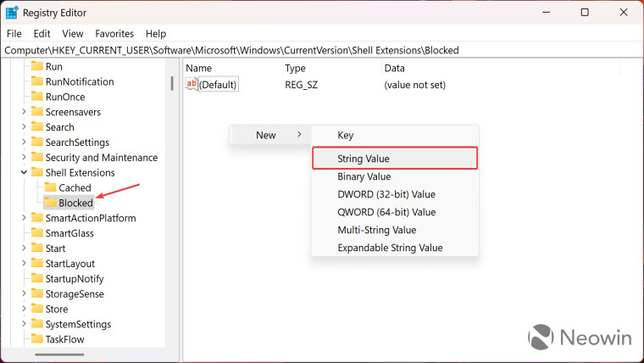Click the Start folder icon

tap(37, 248)
